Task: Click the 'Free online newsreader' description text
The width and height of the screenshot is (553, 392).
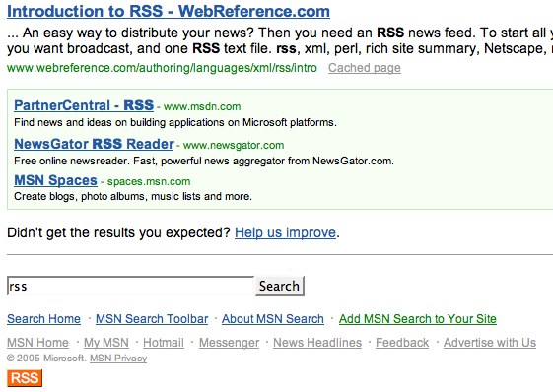Action: pyautogui.click(x=204, y=161)
